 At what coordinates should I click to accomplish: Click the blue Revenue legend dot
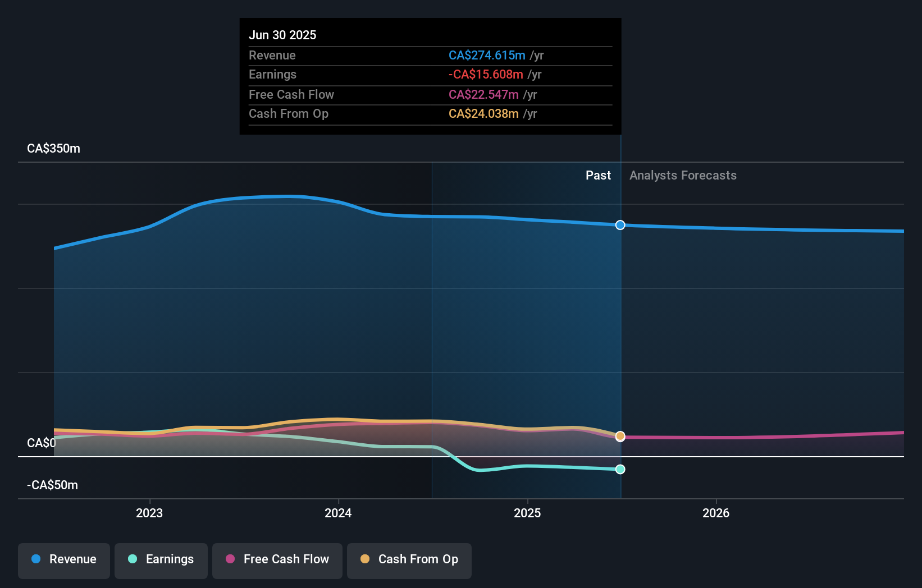tap(35, 559)
